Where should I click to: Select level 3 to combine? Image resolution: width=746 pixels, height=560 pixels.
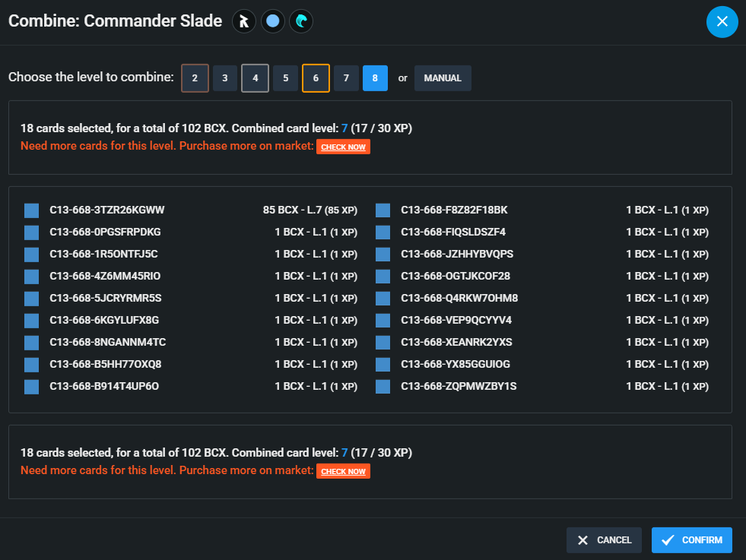[225, 78]
